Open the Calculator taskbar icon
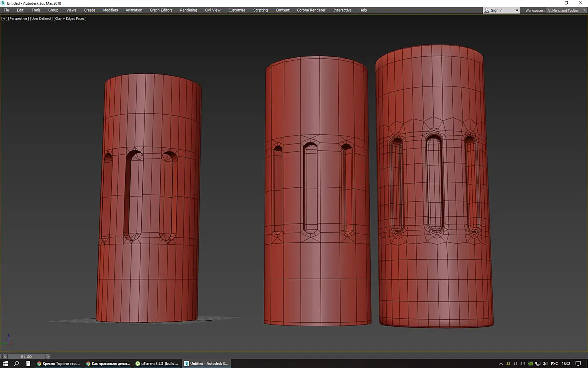The width and height of the screenshot is (588, 368). click(x=28, y=363)
